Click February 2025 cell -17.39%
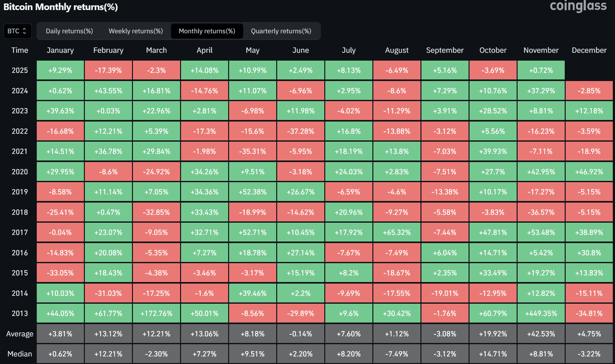Image resolution: width=615 pixels, height=364 pixels. [108, 70]
